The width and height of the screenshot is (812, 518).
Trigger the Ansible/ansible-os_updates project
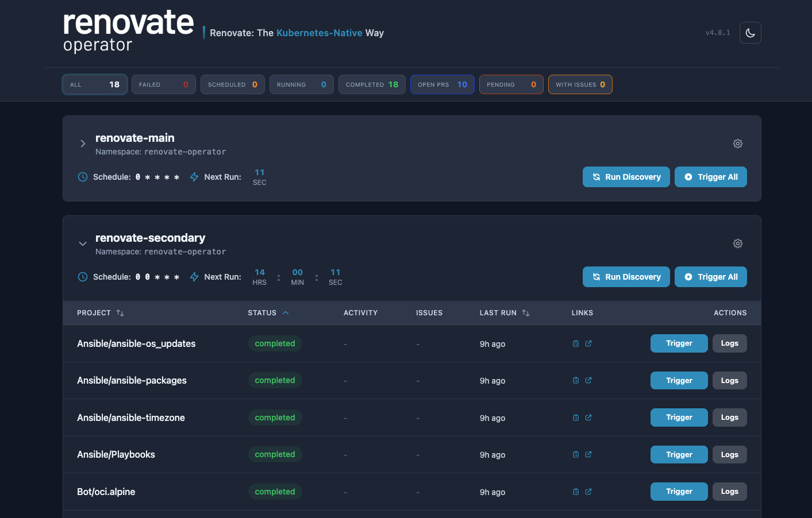click(x=679, y=343)
